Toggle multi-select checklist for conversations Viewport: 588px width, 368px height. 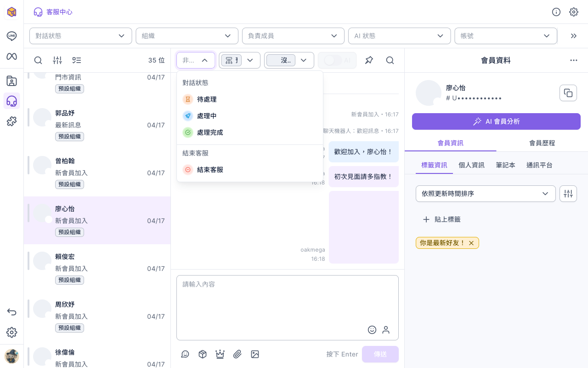click(x=77, y=60)
